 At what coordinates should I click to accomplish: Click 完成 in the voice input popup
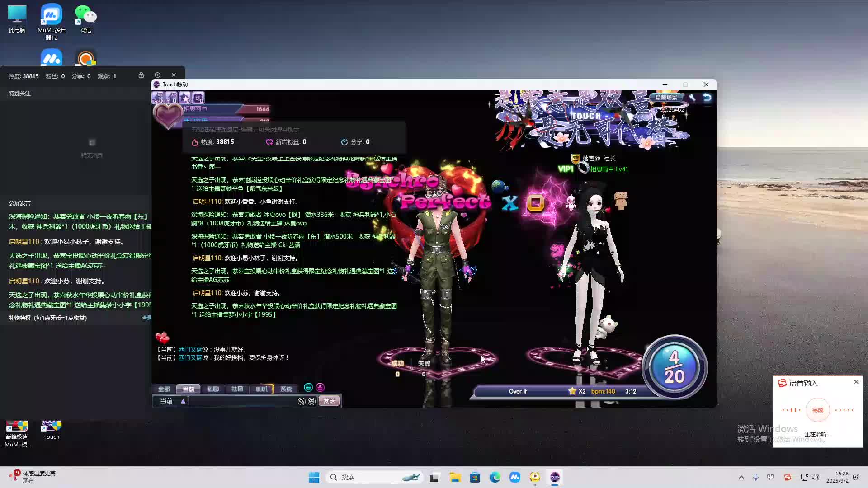click(817, 410)
